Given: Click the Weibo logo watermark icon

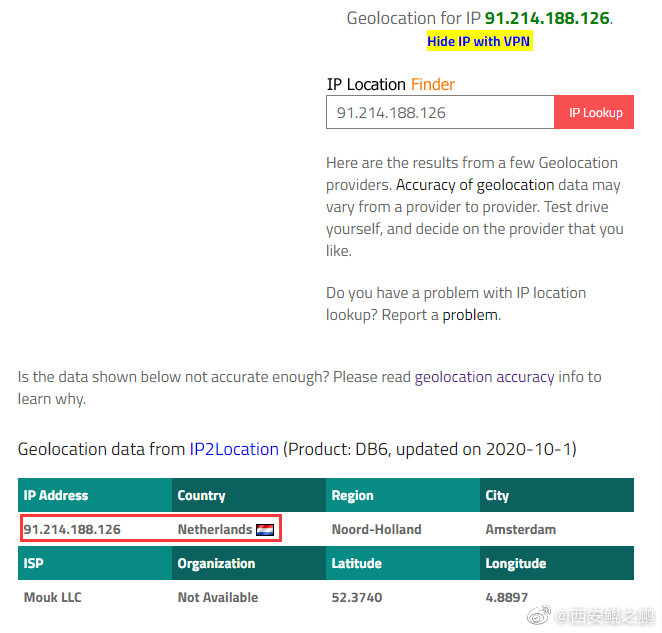Looking at the screenshot, I should coord(539,615).
